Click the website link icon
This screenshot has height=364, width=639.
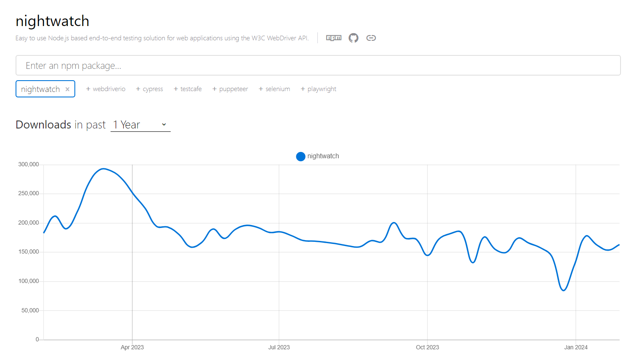coord(371,38)
